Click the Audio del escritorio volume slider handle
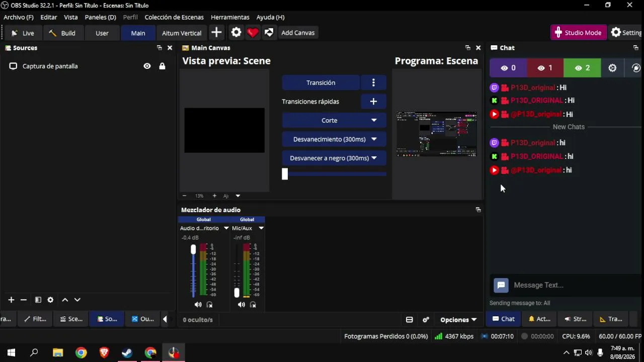Image resolution: width=644 pixels, height=362 pixels. 193,249
